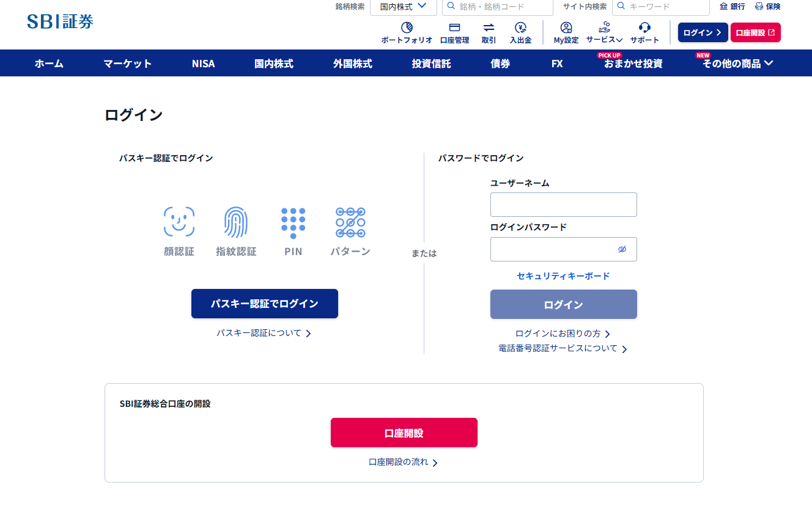The image size is (812, 515).
Task: Open the 国内株式 search category dropdown
Action: (404, 7)
